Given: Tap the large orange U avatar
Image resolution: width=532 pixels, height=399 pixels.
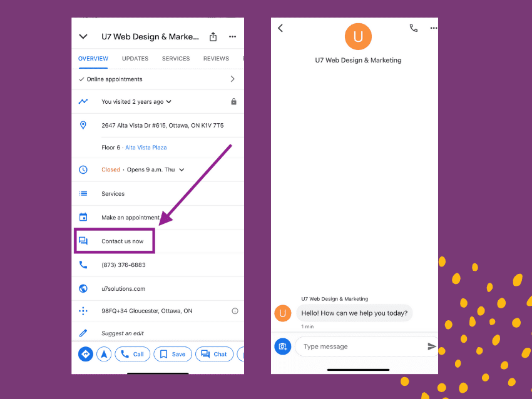Looking at the screenshot, I should pyautogui.click(x=358, y=36).
